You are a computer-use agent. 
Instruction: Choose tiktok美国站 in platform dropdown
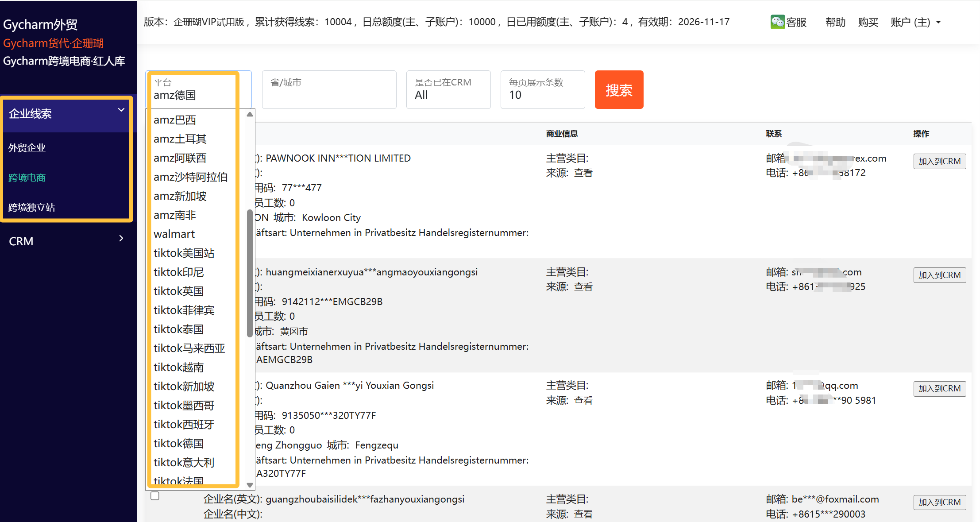(184, 253)
